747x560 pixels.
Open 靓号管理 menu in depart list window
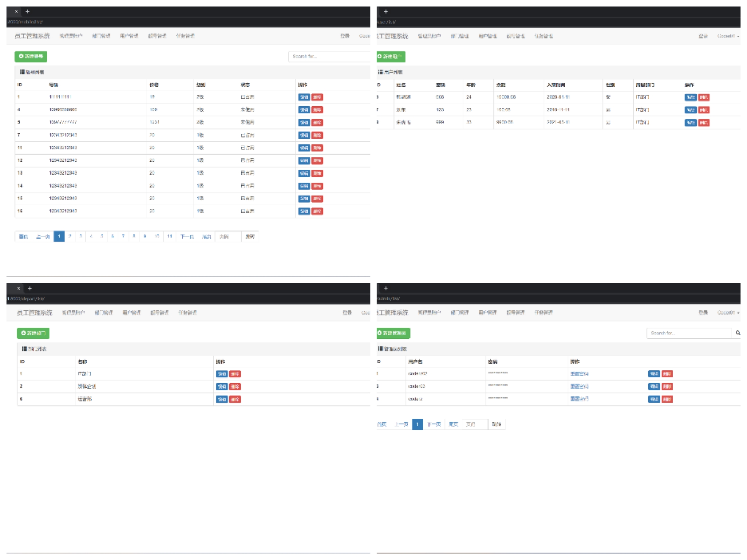coord(159,312)
